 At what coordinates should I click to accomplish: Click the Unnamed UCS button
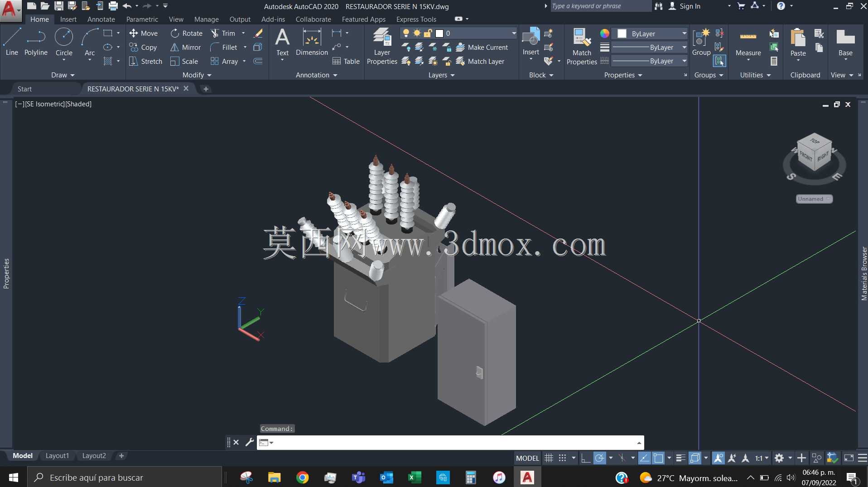point(814,199)
